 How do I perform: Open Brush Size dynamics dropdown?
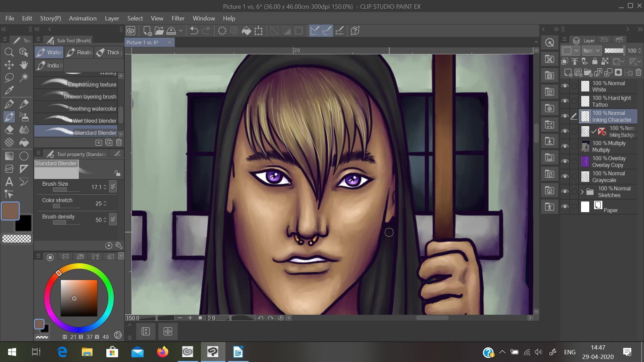[113, 187]
